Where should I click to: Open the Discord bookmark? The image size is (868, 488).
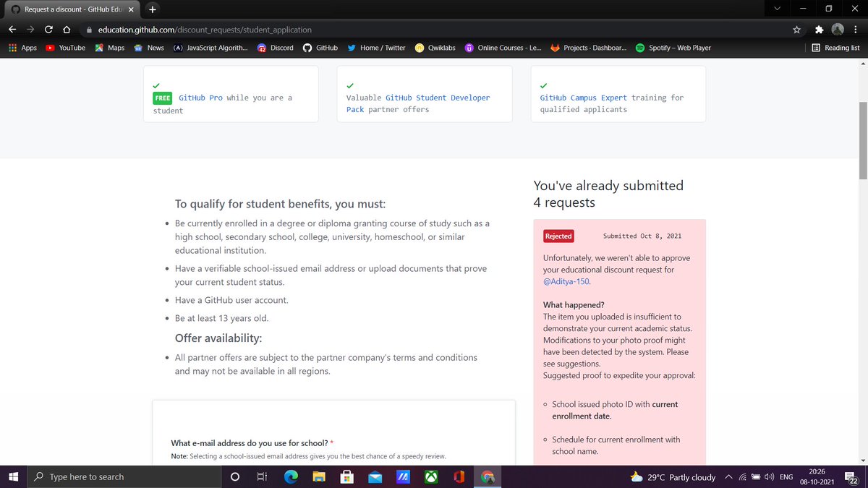coord(276,48)
